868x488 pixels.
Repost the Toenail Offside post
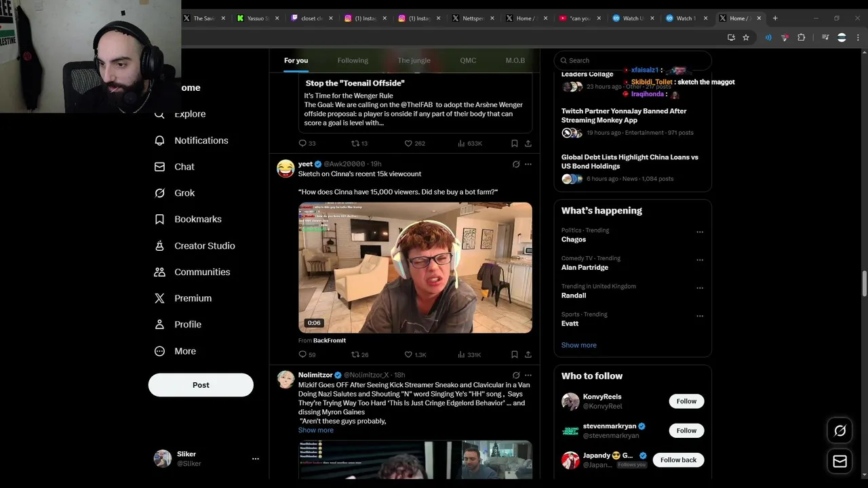coord(359,144)
